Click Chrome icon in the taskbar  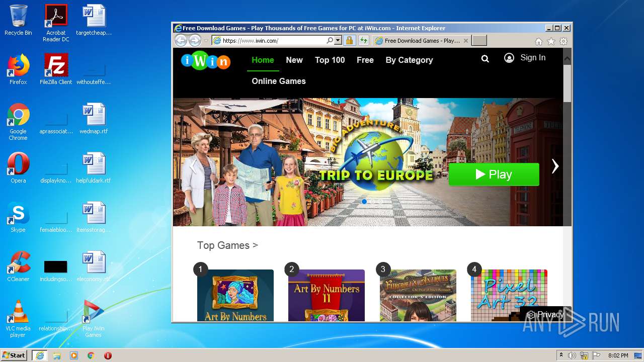click(x=91, y=355)
